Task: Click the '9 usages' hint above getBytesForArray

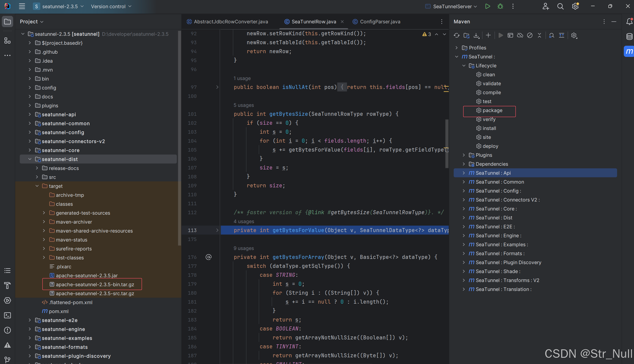Action: click(244, 248)
